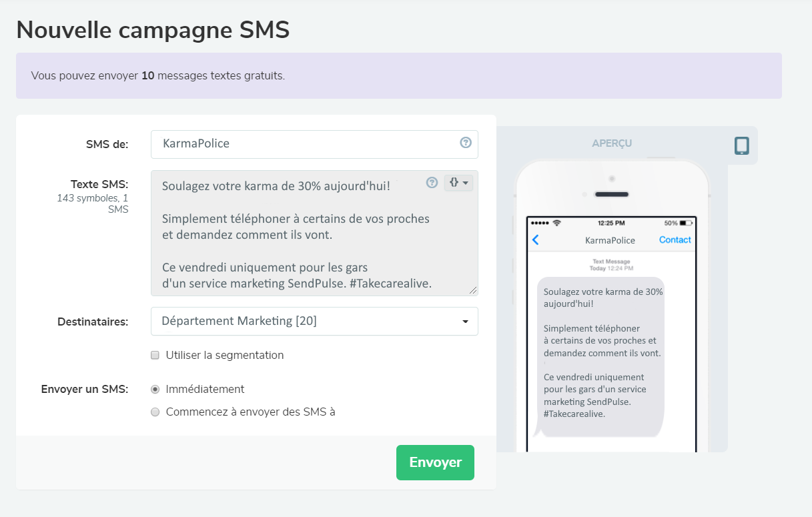812x517 pixels.
Task: Click the arrow of the Département Marketing dropdown
Action: (x=465, y=322)
